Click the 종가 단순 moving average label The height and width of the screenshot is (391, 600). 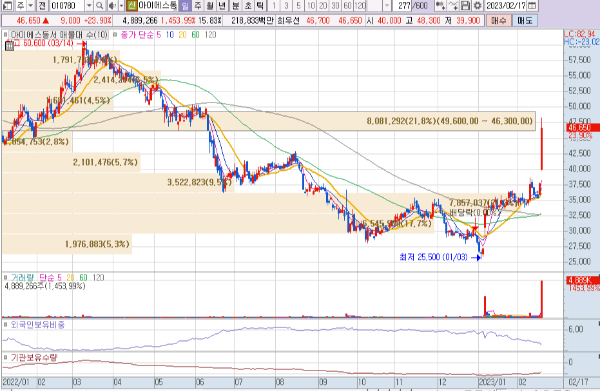click(137, 35)
